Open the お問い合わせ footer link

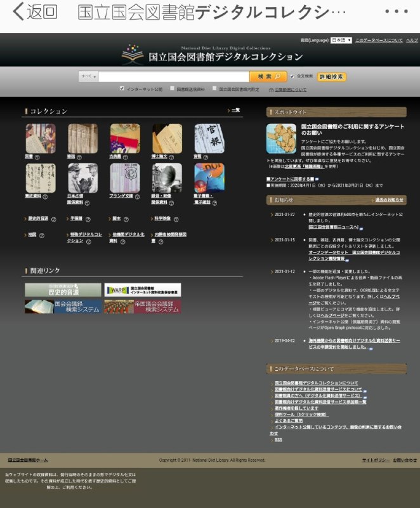coord(405,460)
